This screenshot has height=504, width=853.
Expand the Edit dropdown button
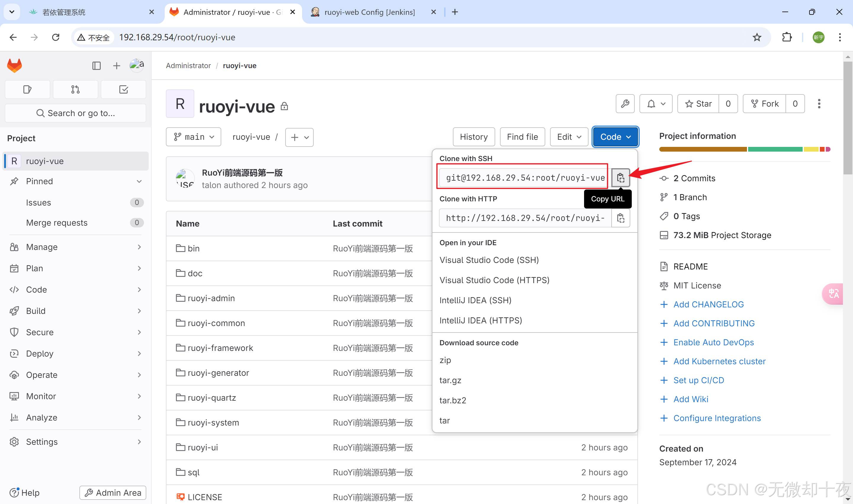click(569, 137)
